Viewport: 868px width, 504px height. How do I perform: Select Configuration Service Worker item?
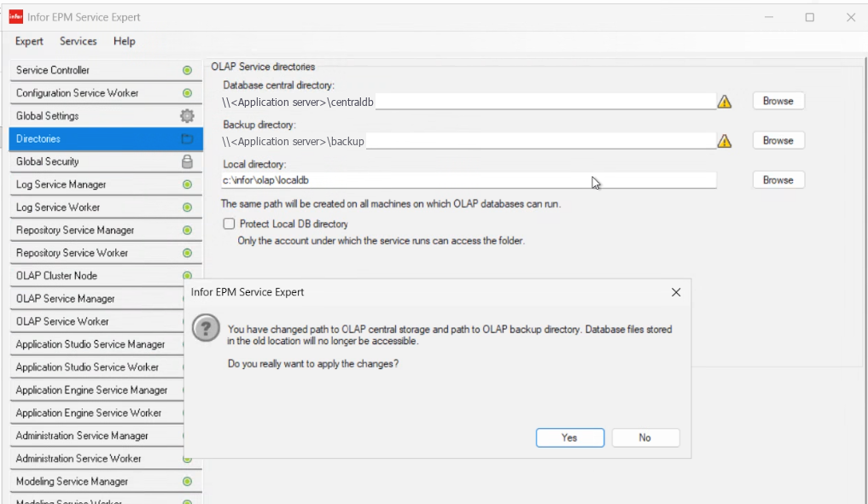[106, 93]
